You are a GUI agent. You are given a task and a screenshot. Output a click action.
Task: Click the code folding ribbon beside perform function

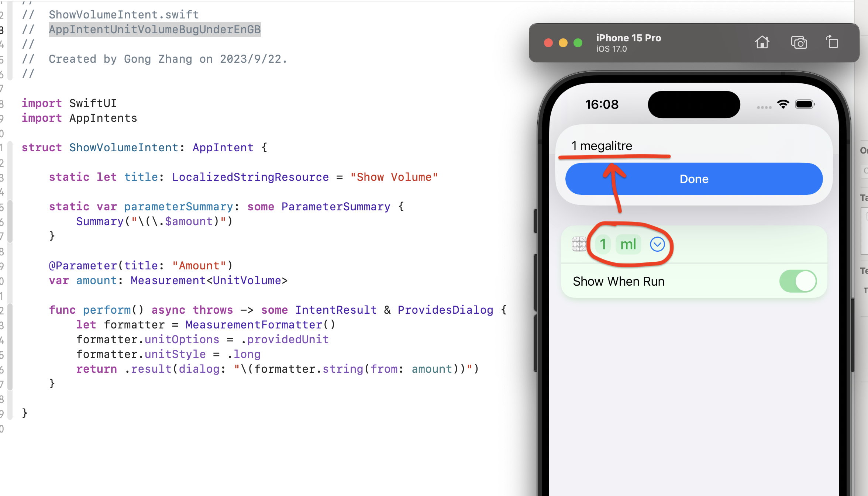(10, 347)
